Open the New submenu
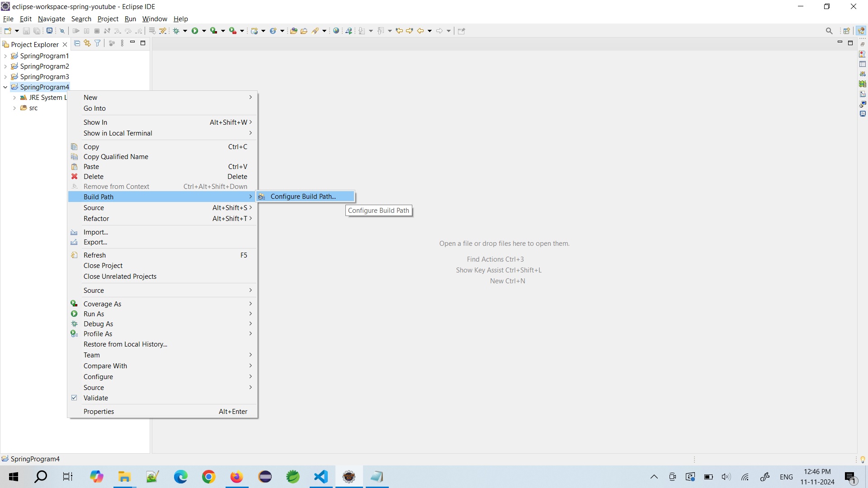This screenshot has width=868, height=488. point(163,98)
